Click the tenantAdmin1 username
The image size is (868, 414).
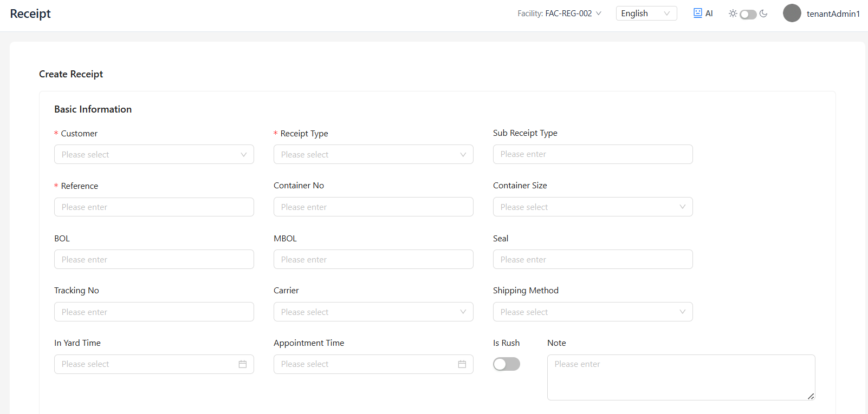click(x=833, y=14)
